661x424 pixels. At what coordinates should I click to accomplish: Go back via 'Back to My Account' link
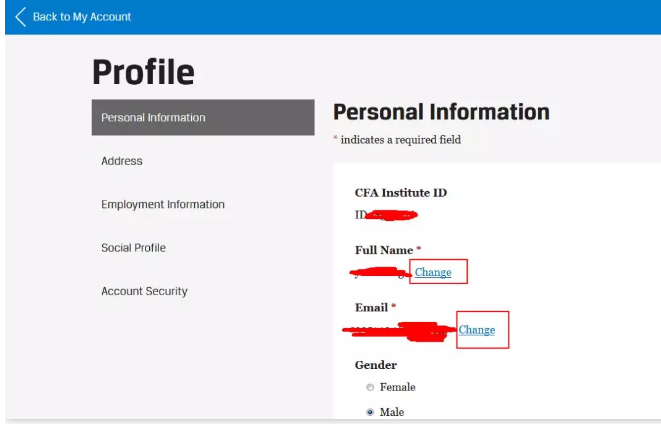pyautogui.click(x=81, y=17)
